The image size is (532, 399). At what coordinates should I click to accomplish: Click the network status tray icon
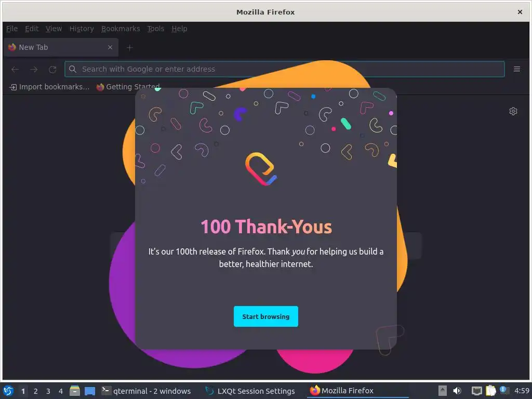[x=477, y=391]
